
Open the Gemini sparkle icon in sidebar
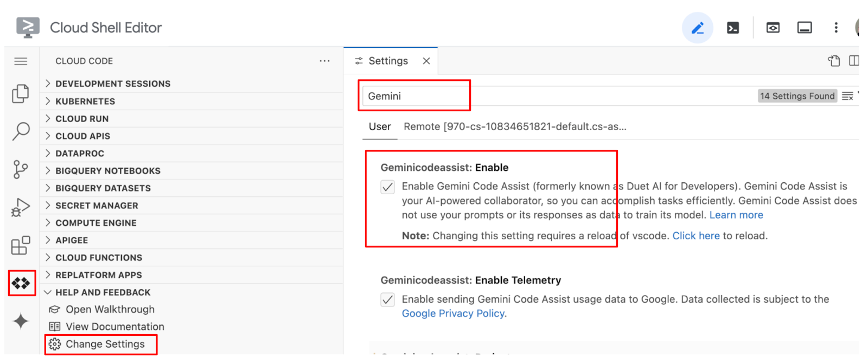[x=21, y=321]
